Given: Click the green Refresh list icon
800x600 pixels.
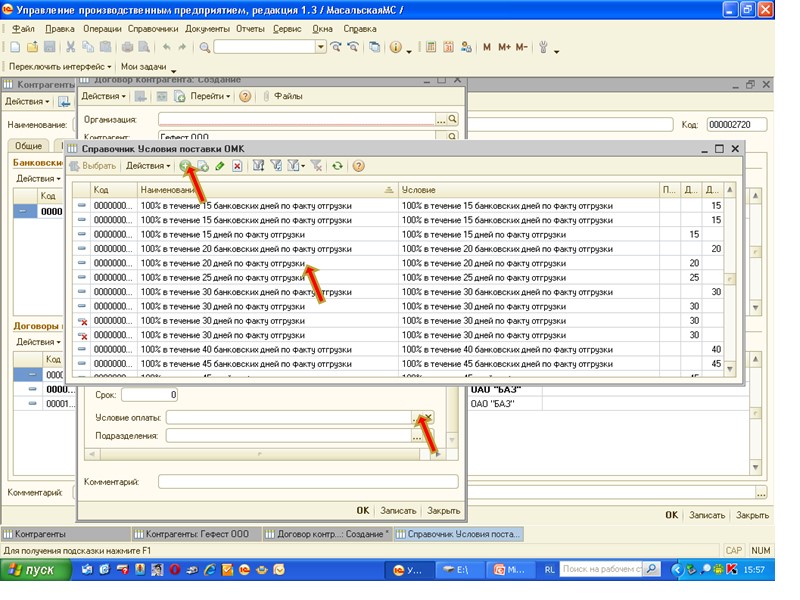Looking at the screenshot, I should (x=338, y=166).
